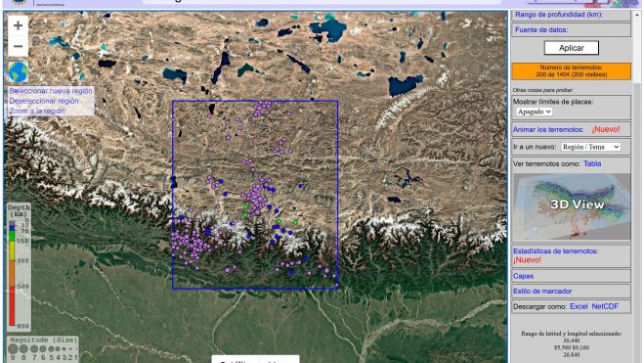644x363 pixels.
Task: Open Animar los terremotos link
Action: click(548, 129)
